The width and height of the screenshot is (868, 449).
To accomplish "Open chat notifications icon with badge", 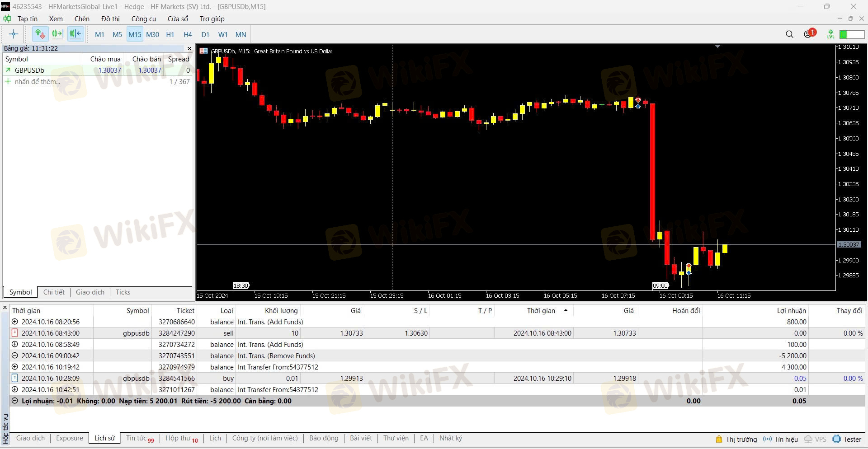I will tap(809, 34).
